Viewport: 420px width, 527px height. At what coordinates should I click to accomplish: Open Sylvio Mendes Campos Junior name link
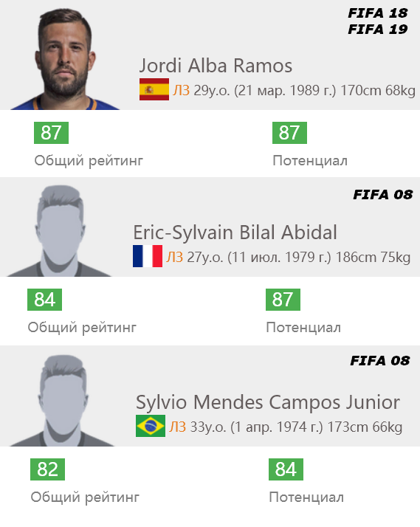tap(268, 402)
